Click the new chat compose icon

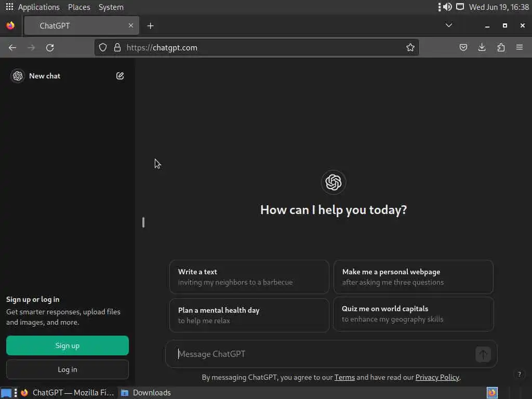[120, 76]
